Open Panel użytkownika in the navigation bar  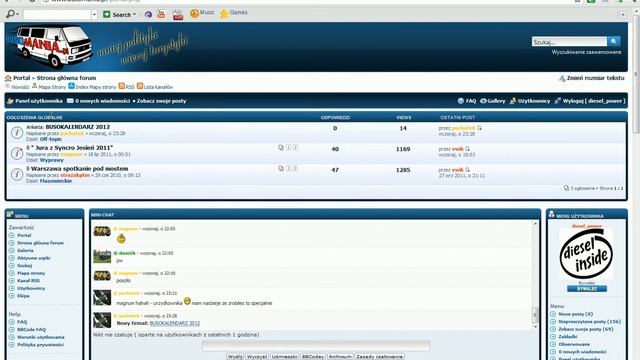pyautogui.click(x=39, y=101)
